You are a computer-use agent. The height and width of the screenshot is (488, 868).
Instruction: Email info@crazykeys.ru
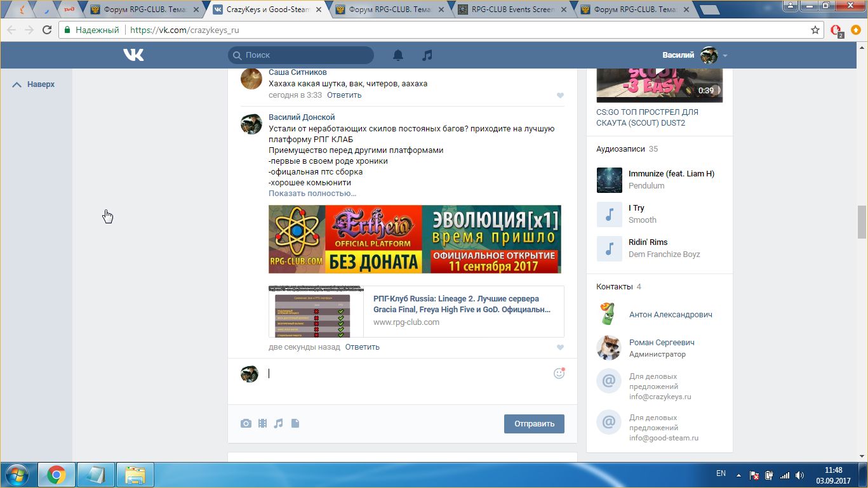[x=660, y=397]
